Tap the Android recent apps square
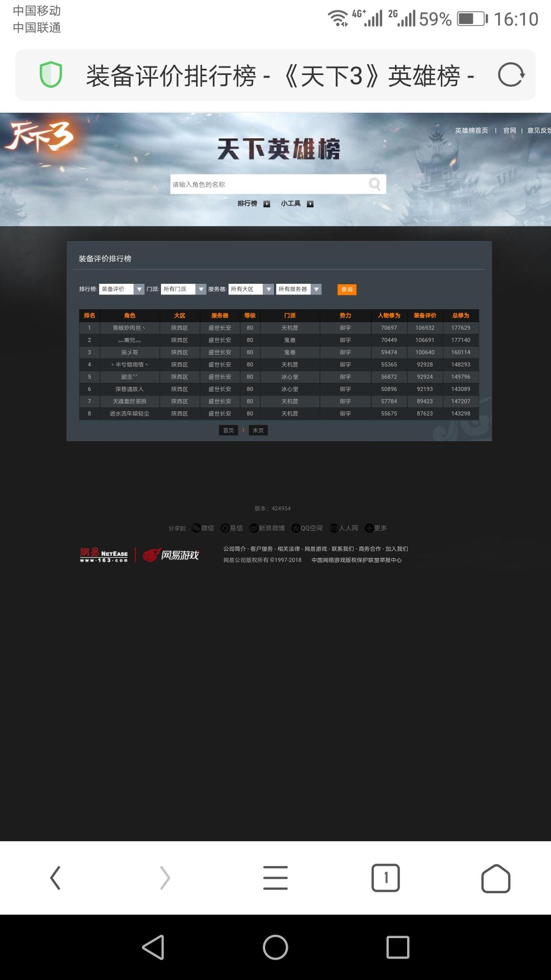The height and width of the screenshot is (980, 551). click(398, 947)
